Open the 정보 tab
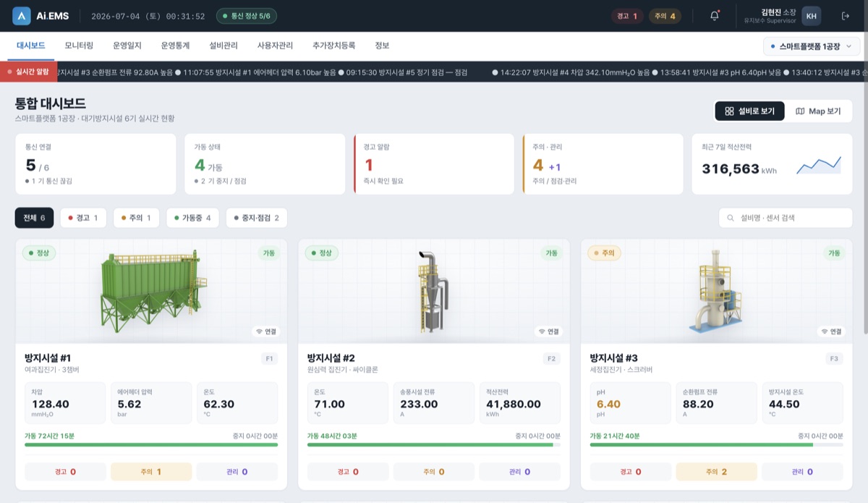This screenshot has height=503, width=868. (382, 46)
